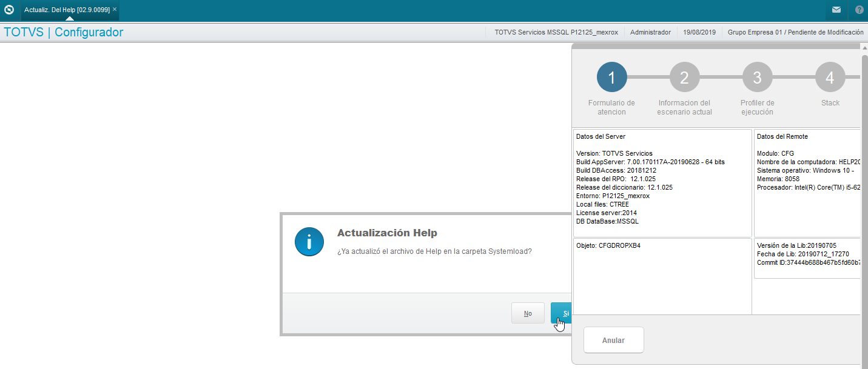
Task: Click Release del RPO: 12.1.025 line
Action: point(616,179)
